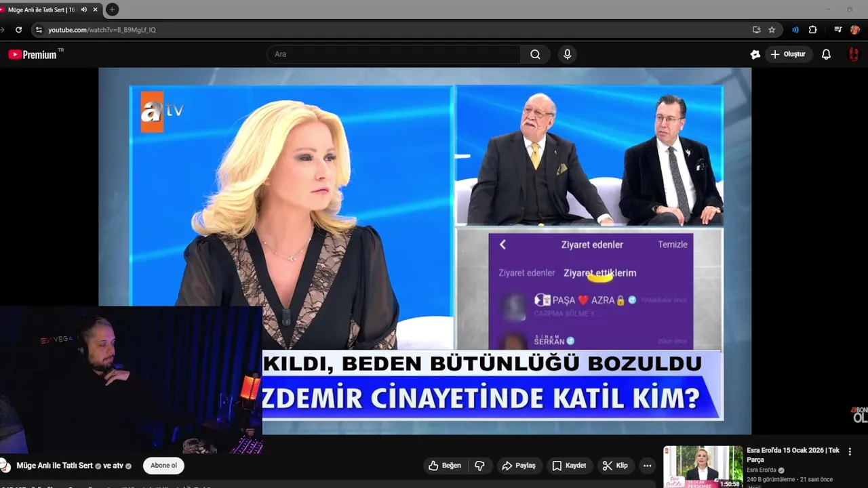Create a clip with Klip
This screenshot has height=488, width=868.
click(615, 466)
